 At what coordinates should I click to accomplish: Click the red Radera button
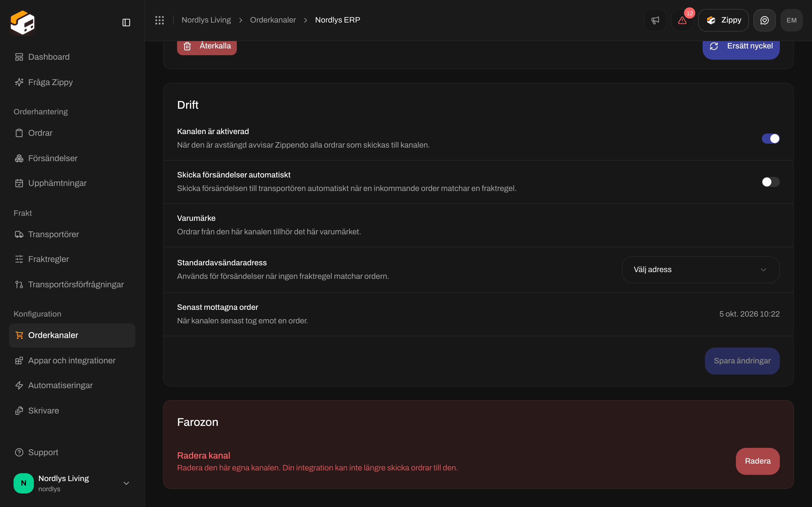tap(758, 461)
